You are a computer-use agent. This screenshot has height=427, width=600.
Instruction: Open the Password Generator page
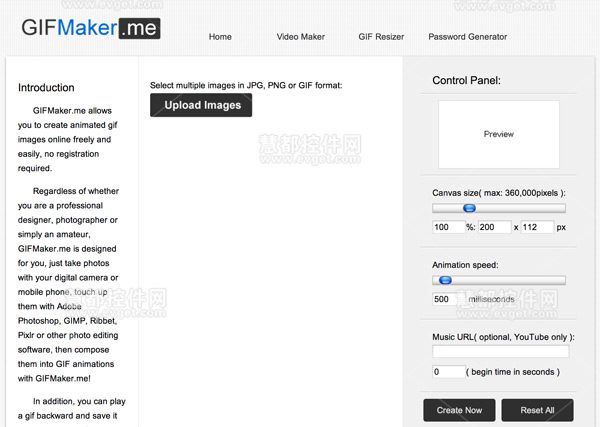(468, 37)
